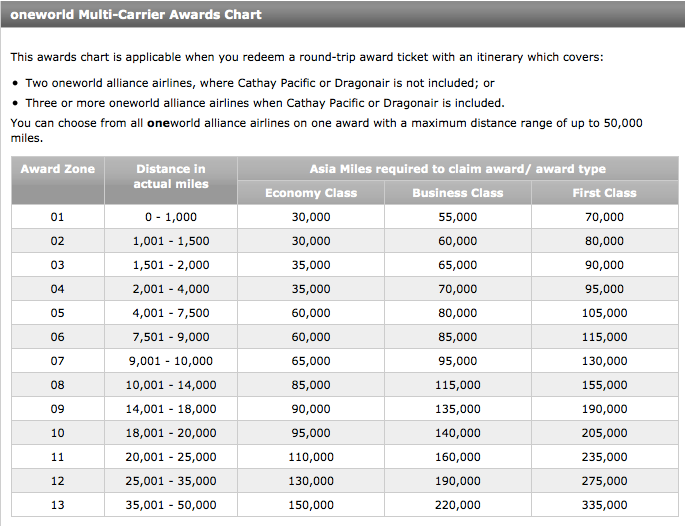The height and width of the screenshot is (526, 685).
Task: Select award zone cell '12'
Action: 57,481
